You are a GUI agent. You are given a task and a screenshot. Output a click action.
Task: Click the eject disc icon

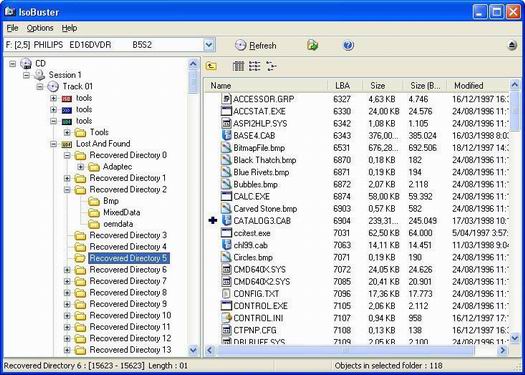[x=512, y=45]
